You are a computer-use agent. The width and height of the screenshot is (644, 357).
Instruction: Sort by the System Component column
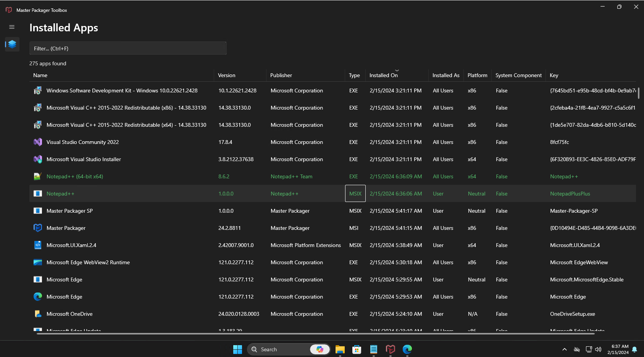pos(518,75)
